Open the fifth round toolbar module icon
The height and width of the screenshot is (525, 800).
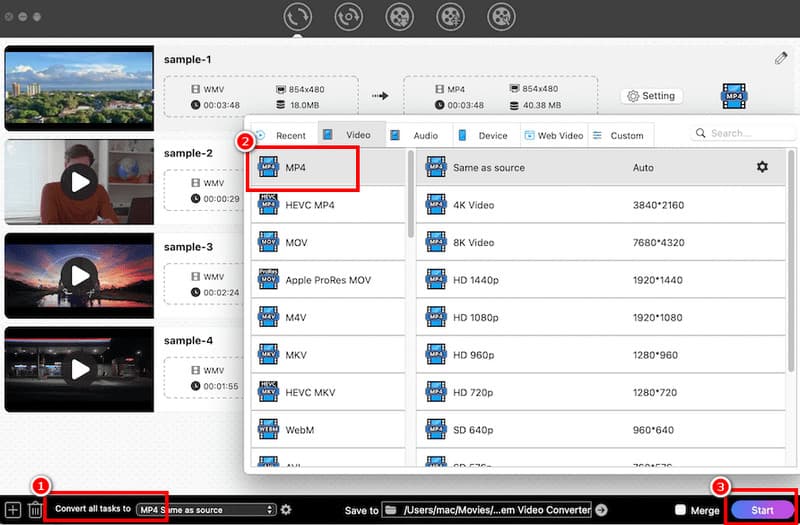pyautogui.click(x=500, y=17)
